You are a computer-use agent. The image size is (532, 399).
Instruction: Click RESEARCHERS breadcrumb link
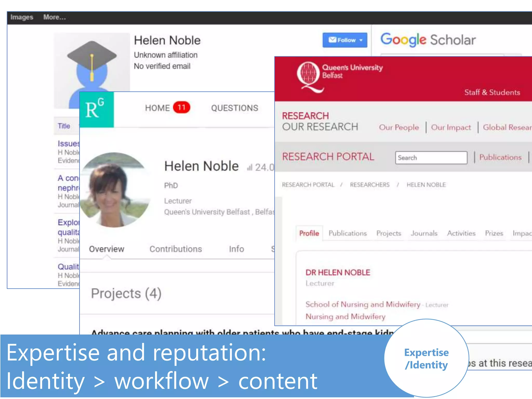370,185
